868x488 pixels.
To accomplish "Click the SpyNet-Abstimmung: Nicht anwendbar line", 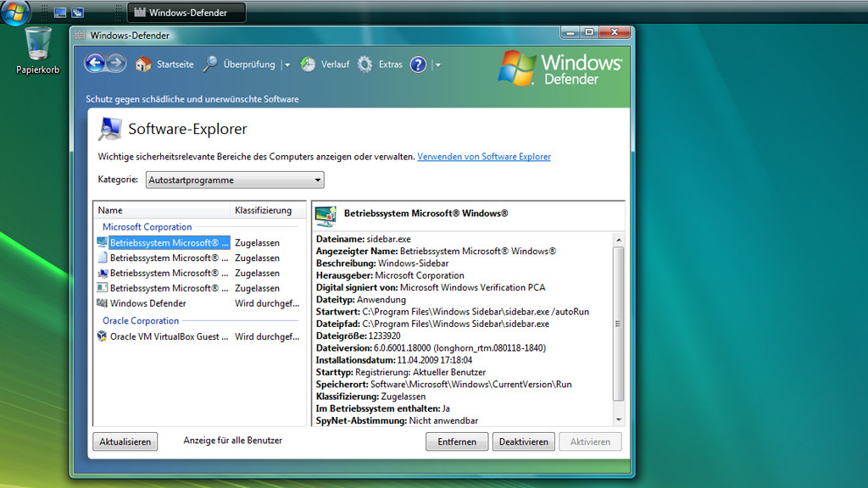I will (397, 420).
